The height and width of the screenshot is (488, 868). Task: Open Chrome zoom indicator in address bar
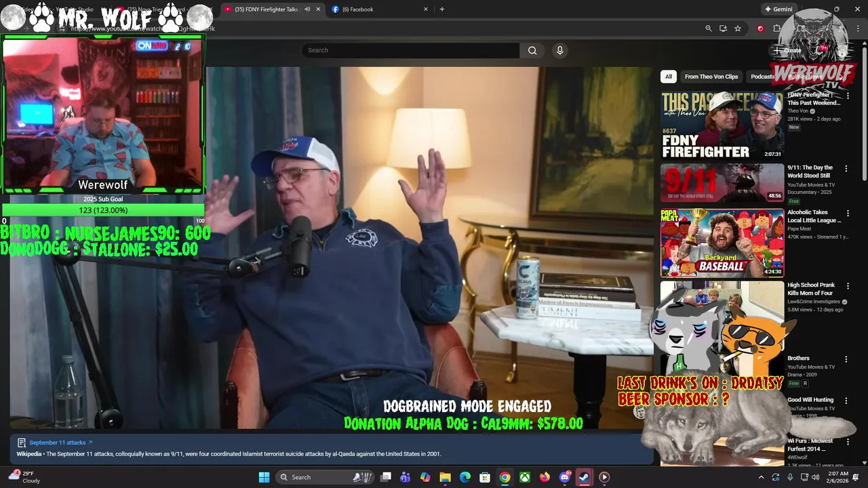[708, 28]
